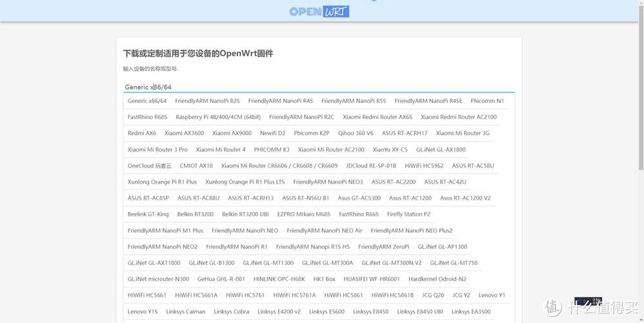Choose Xiaomi Mi Router 4

[x=221, y=150]
